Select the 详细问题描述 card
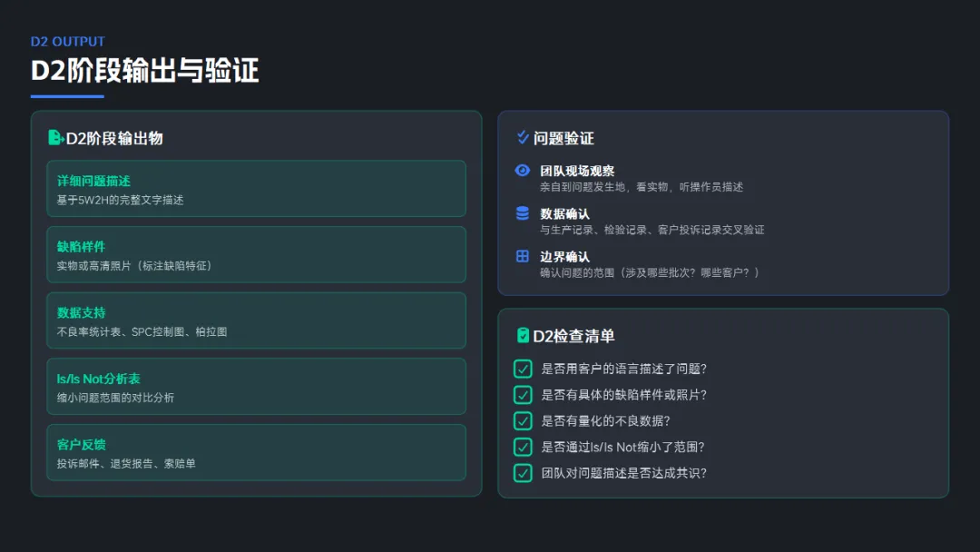 coord(256,189)
